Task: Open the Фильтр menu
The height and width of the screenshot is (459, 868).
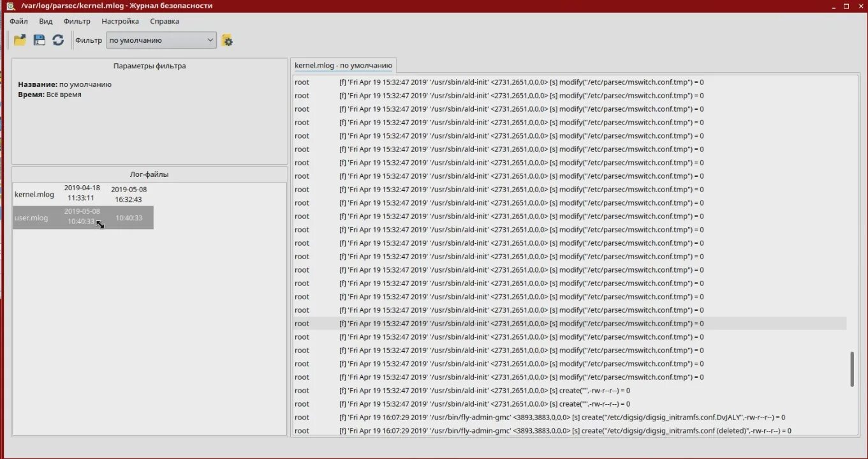Action: coord(77,21)
